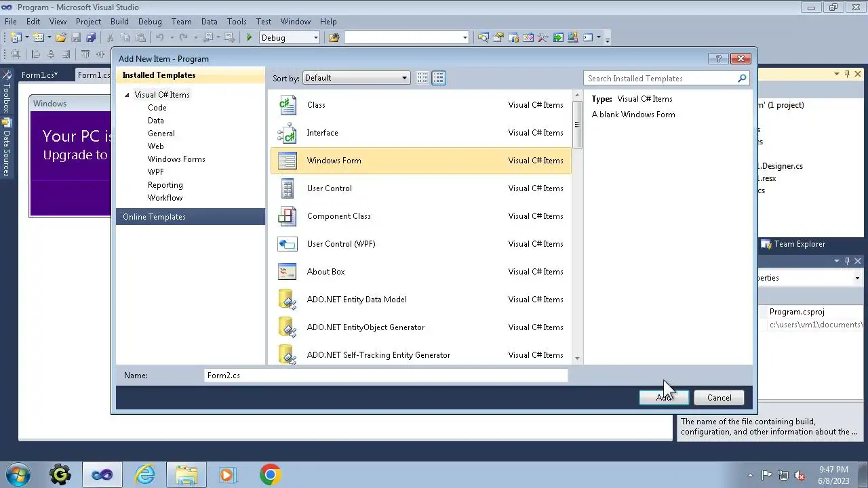Click the Search Installed Templates field
This screenshot has height=488, width=868.
click(659, 79)
